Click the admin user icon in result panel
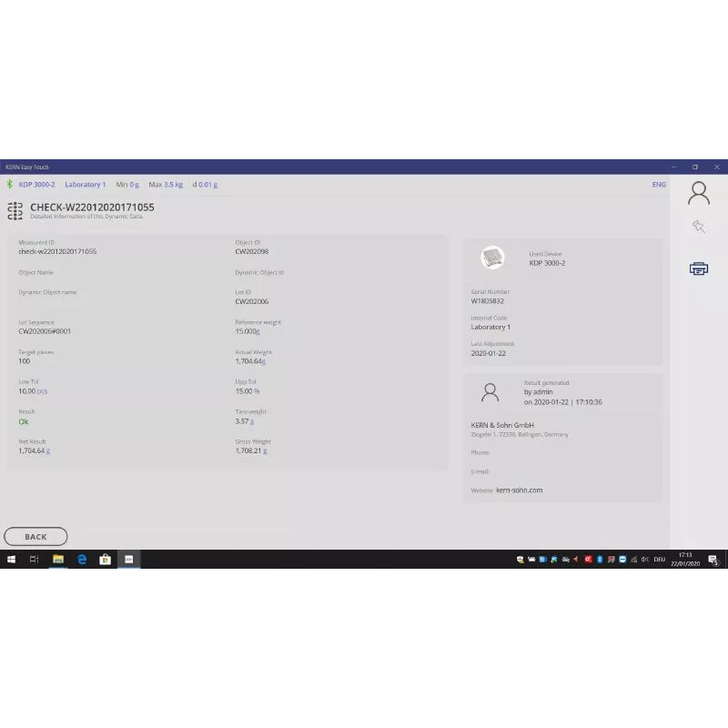728x728 pixels. pos(490,392)
